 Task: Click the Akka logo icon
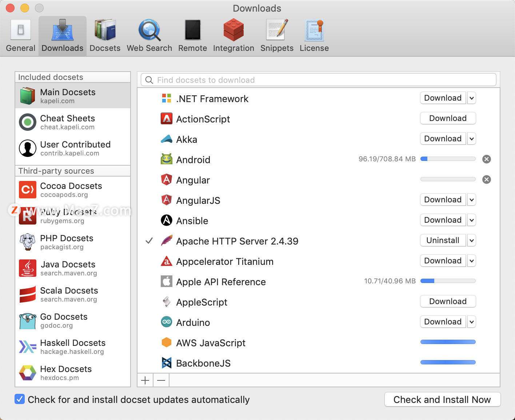[167, 139]
